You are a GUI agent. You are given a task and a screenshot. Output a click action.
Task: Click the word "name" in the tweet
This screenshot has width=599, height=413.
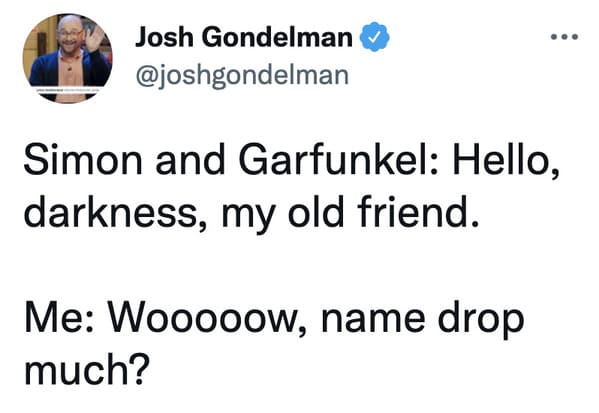pos(373,322)
